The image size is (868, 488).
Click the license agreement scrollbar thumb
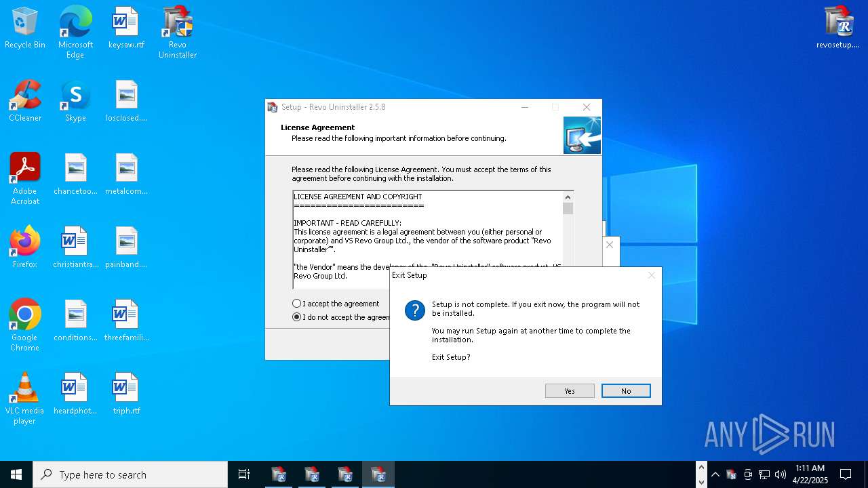(568, 208)
